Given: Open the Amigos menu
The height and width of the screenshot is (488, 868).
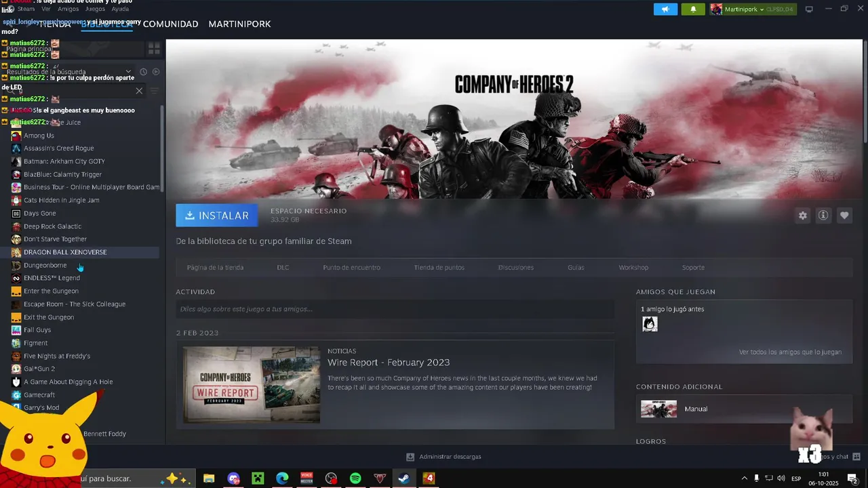Looking at the screenshot, I should pyautogui.click(x=68, y=9).
